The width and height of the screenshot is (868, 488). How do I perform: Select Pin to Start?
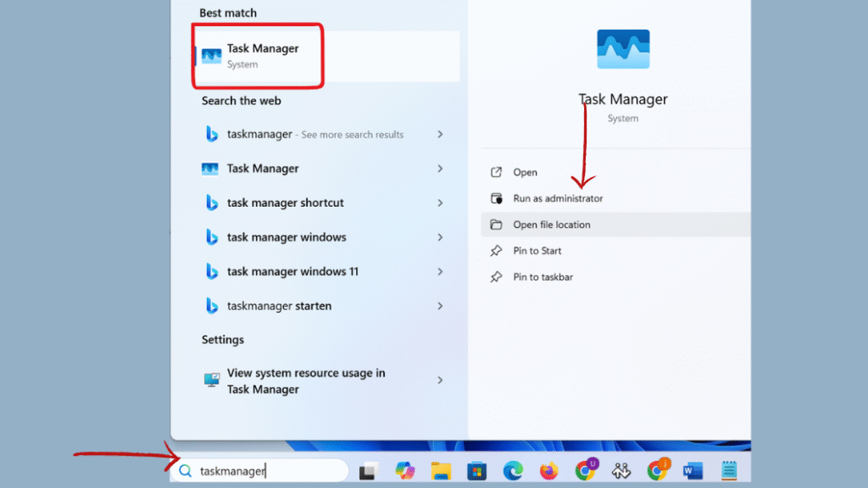point(615,251)
